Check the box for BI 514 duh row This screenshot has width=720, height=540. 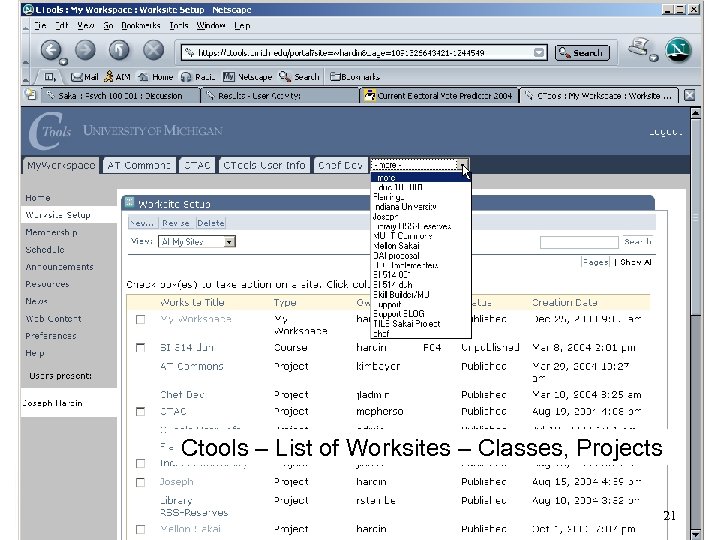pyautogui.click(x=141, y=348)
